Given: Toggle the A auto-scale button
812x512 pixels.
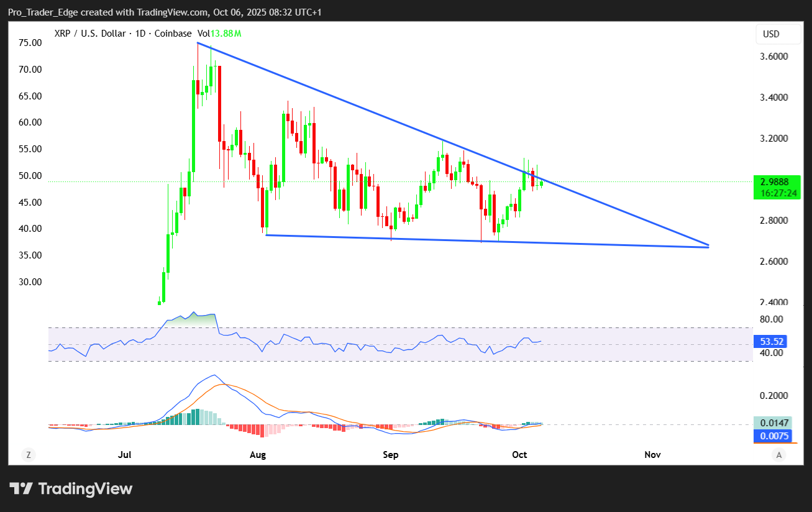Looking at the screenshot, I should point(778,455).
